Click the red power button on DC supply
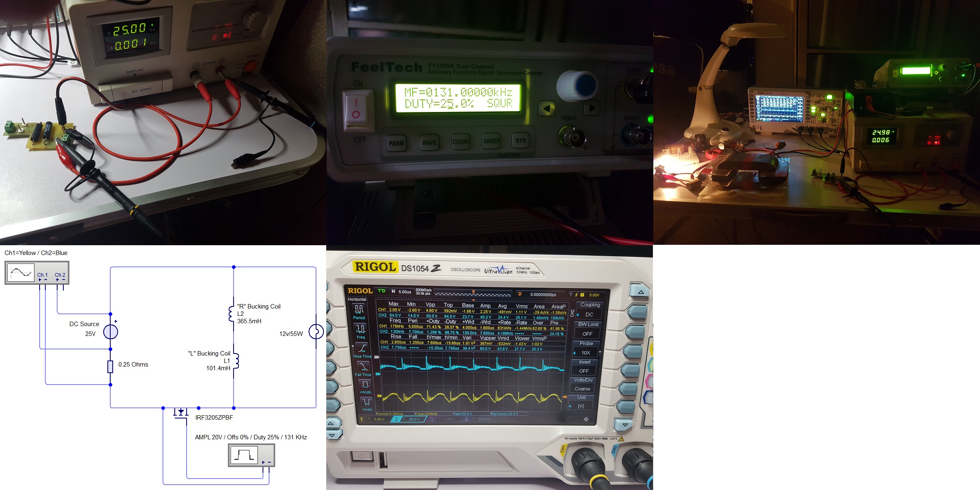This screenshot has width=980, height=490. point(250,65)
